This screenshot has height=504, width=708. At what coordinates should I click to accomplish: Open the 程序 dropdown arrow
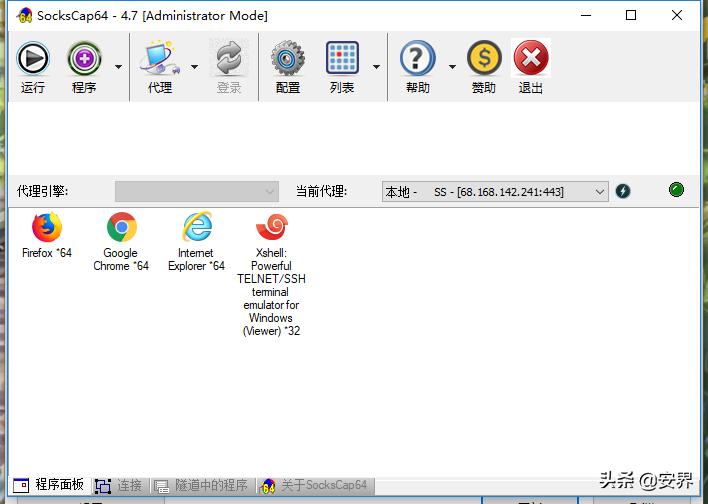[x=118, y=67]
